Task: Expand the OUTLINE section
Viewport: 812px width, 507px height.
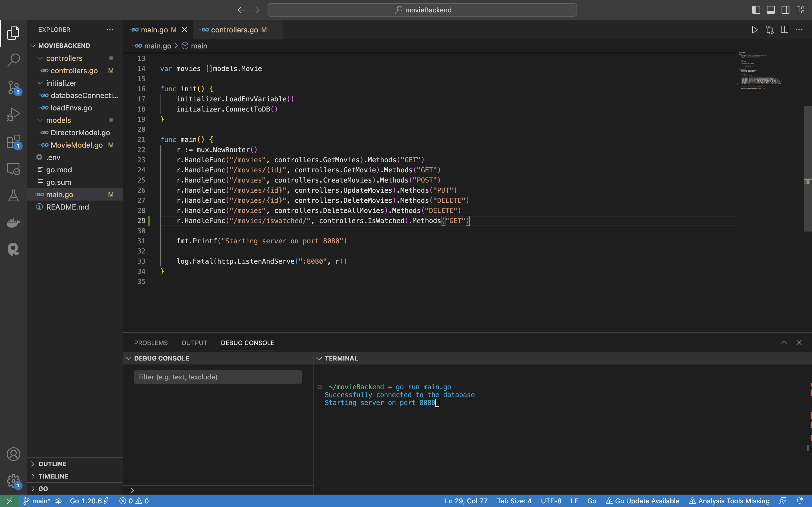Action: pos(52,464)
